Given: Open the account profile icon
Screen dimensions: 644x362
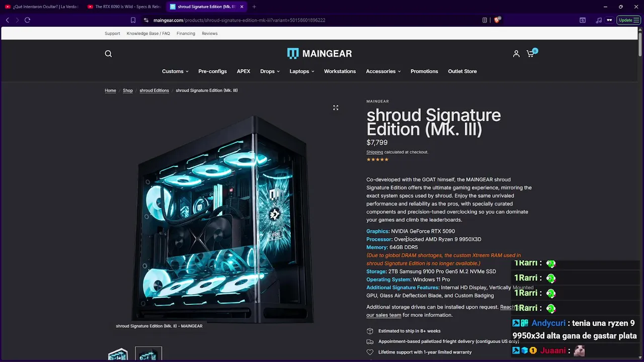Looking at the screenshot, I should pyautogui.click(x=516, y=54).
